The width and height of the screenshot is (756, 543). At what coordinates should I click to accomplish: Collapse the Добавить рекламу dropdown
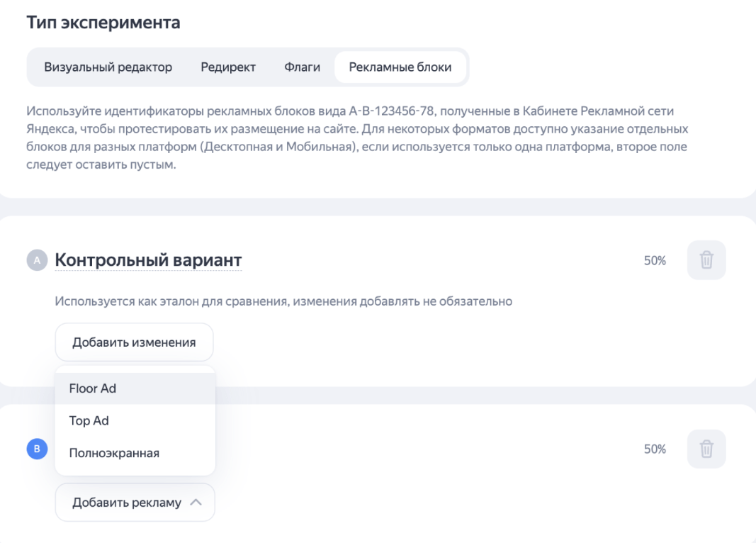click(135, 503)
